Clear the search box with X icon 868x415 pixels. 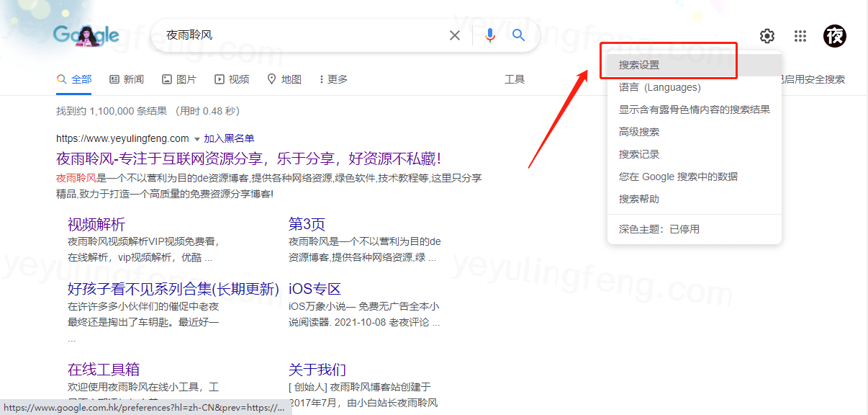pos(455,35)
